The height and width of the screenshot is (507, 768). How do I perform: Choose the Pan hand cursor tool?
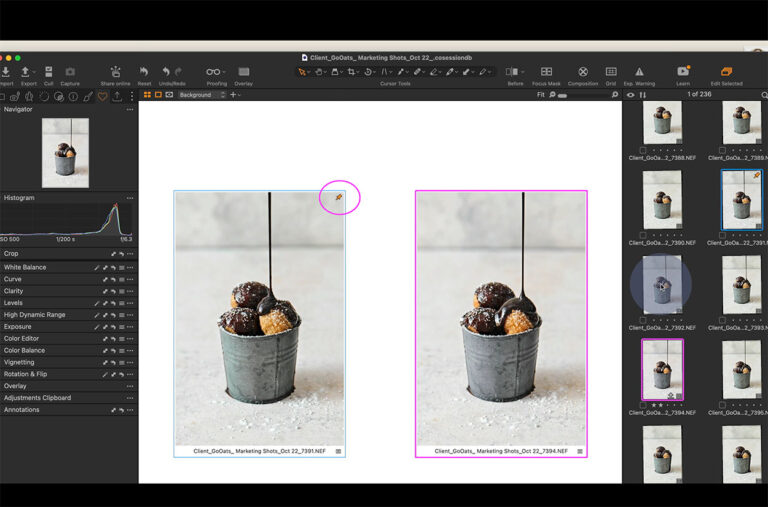[319, 72]
